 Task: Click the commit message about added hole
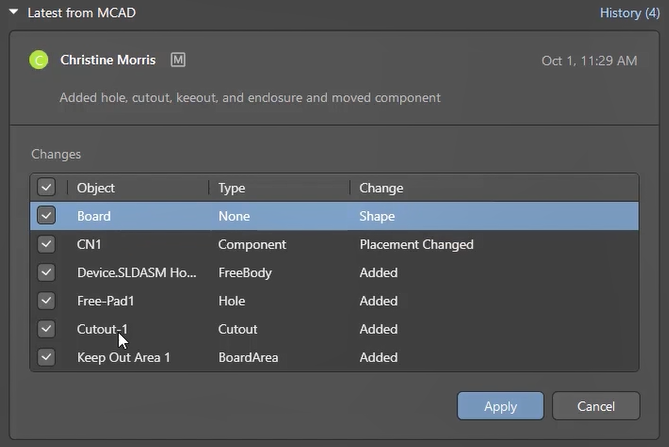[x=250, y=98]
